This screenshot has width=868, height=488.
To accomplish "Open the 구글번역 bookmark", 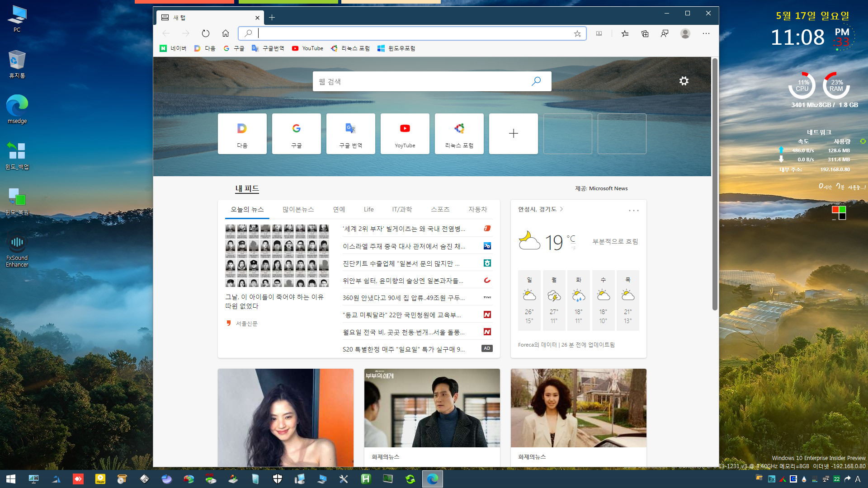I will (268, 48).
